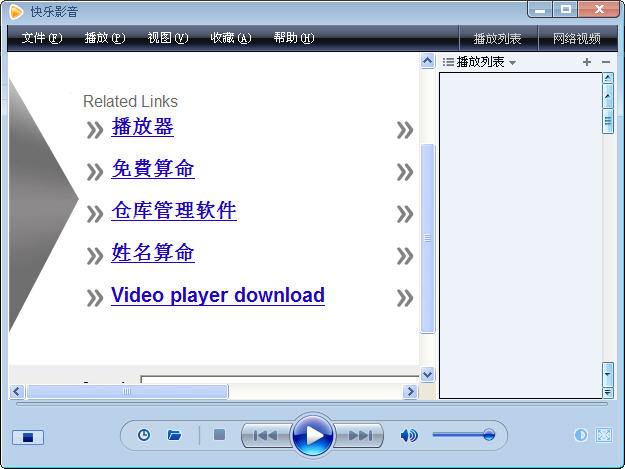Viewport: 625px width, 469px height.
Task: Switch to the 网络视频 tab
Action: click(x=577, y=39)
